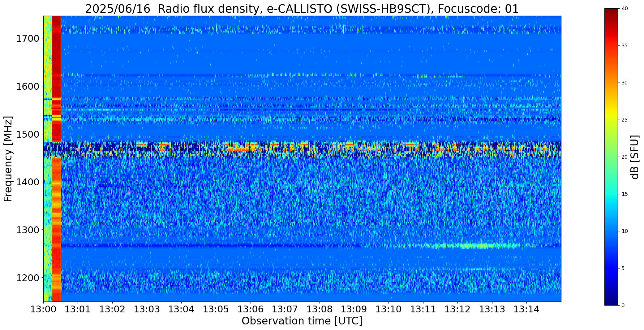Click the 1400 frequency tick label
Screen dimensions: 644x330
28,182
